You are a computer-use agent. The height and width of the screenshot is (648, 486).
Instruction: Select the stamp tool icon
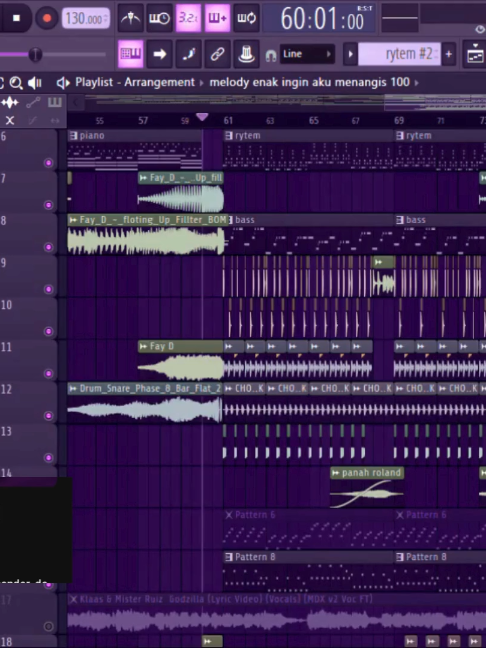pyautogui.click(x=246, y=54)
